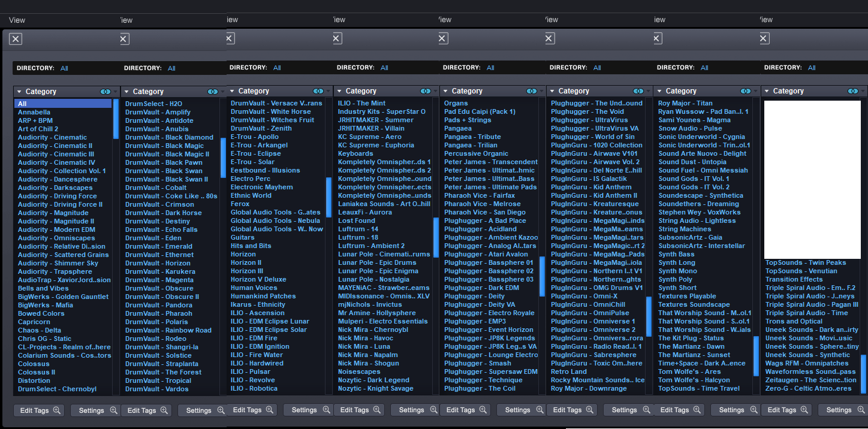The height and width of the screenshot is (429, 868).
Task: Click the Edit Tags magnifier below the Zero-G list
Action: pyautogui.click(x=804, y=410)
